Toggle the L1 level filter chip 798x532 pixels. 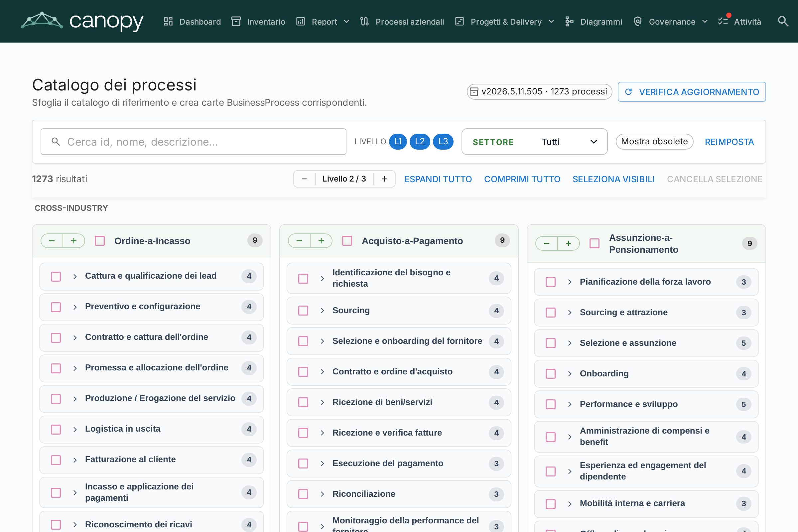click(x=398, y=142)
